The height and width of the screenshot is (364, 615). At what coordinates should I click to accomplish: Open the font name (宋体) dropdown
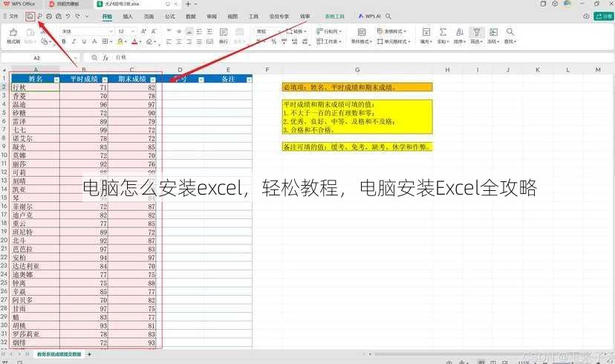[111, 31]
